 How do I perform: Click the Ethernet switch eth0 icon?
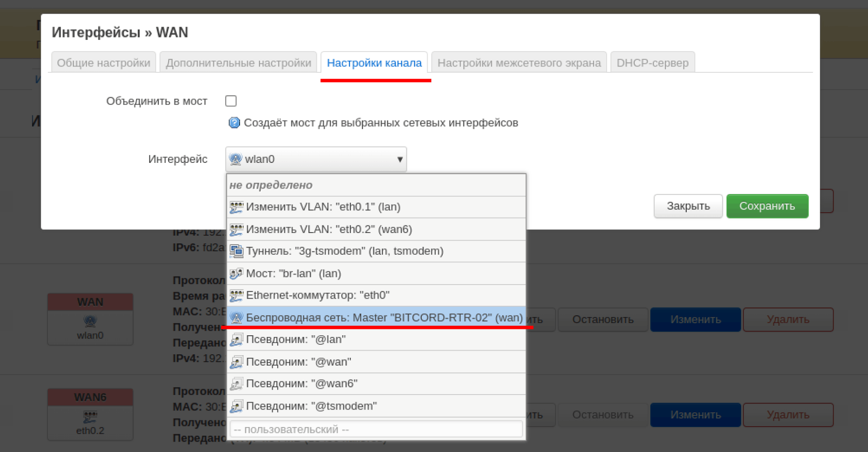click(236, 295)
